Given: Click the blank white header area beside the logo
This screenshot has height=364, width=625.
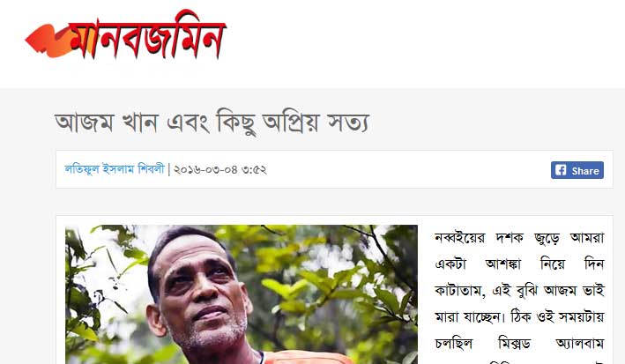Looking at the screenshot, I should point(422,41).
